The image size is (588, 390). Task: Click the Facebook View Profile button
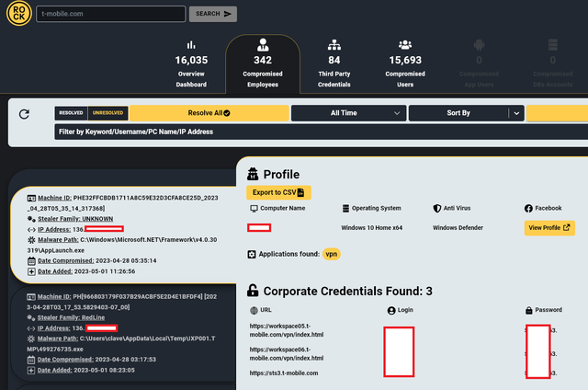[549, 228]
